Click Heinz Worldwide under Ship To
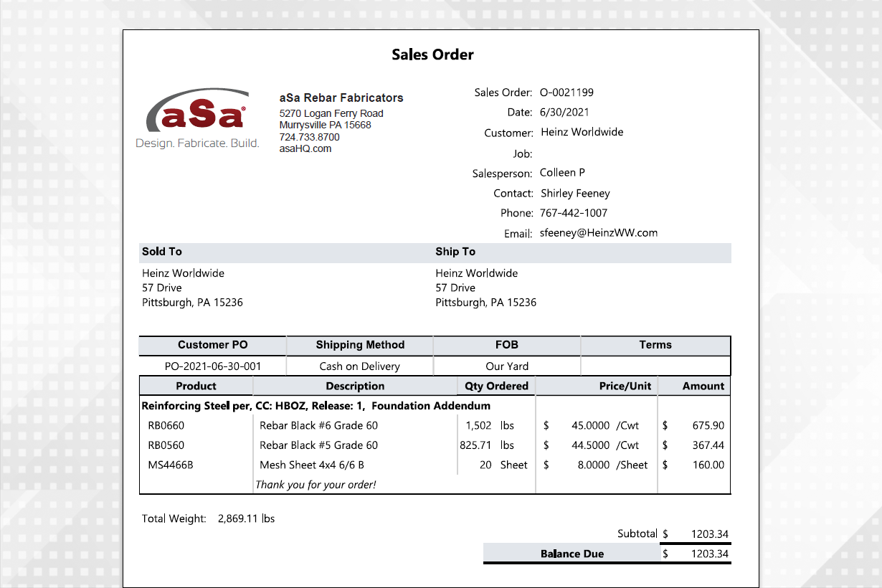This screenshot has width=882, height=588. tap(476, 273)
